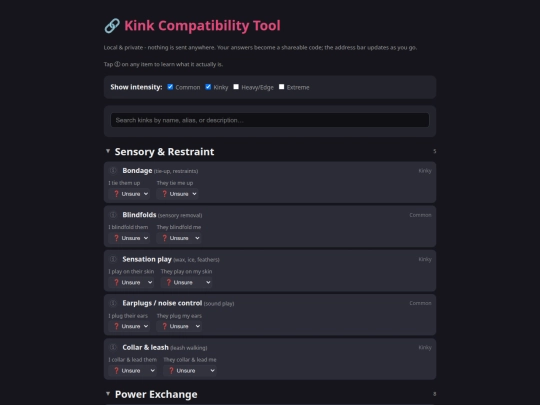This screenshot has height=405, width=540.
Task: Click the info icon next to Blindfolds
Action: click(113, 215)
